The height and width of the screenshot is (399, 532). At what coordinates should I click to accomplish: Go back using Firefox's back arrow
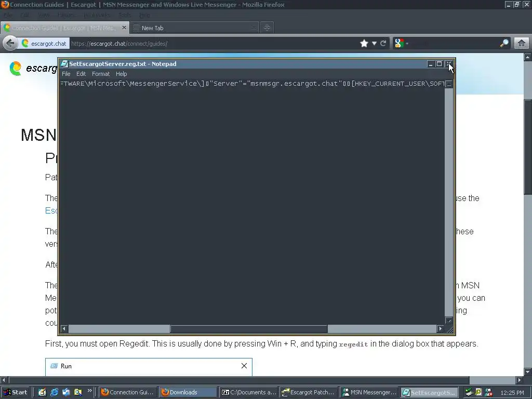coord(10,43)
